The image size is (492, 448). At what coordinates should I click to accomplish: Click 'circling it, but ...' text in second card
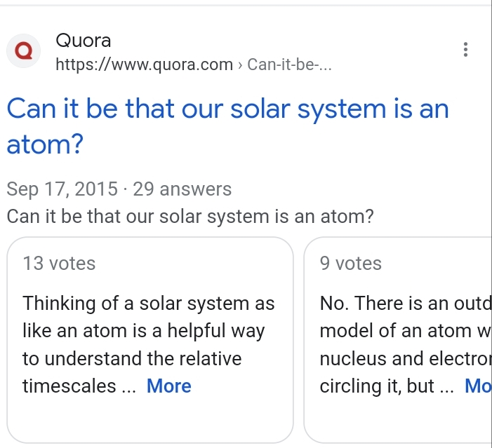coord(387,386)
